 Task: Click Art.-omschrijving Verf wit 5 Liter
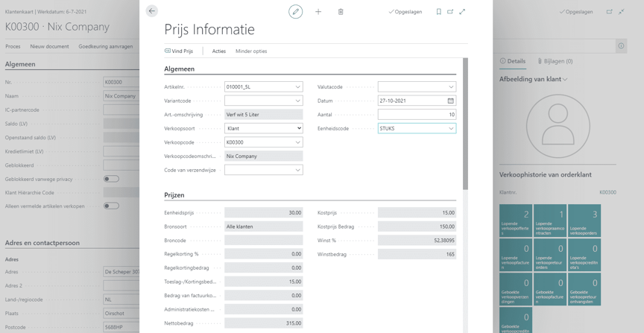[264, 115]
